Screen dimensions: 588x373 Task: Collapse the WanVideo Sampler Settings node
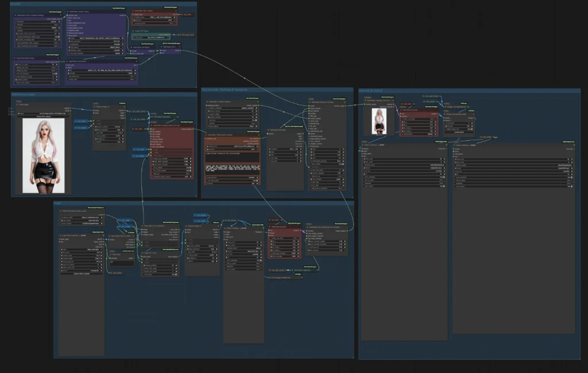coord(309,102)
